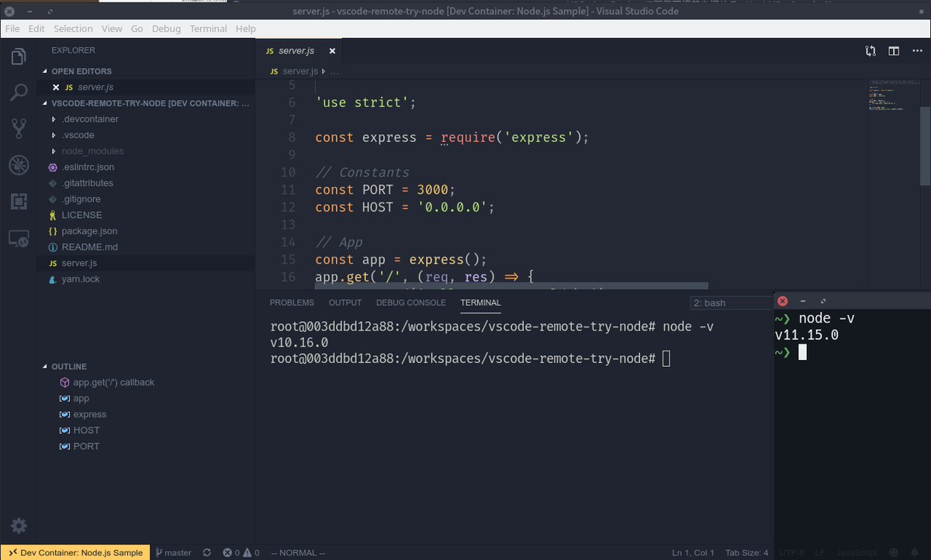The height and width of the screenshot is (560, 931).
Task: Open the Edit menu
Action: [36, 29]
